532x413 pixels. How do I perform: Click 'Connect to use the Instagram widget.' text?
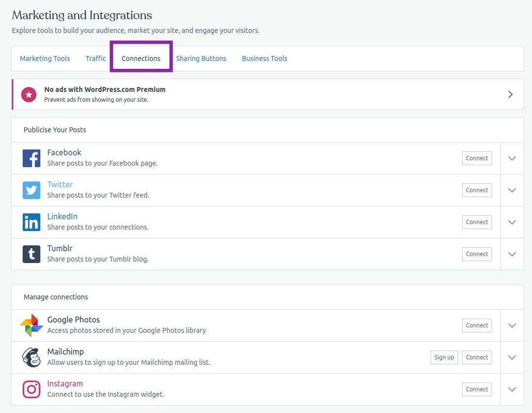pyautogui.click(x=105, y=394)
